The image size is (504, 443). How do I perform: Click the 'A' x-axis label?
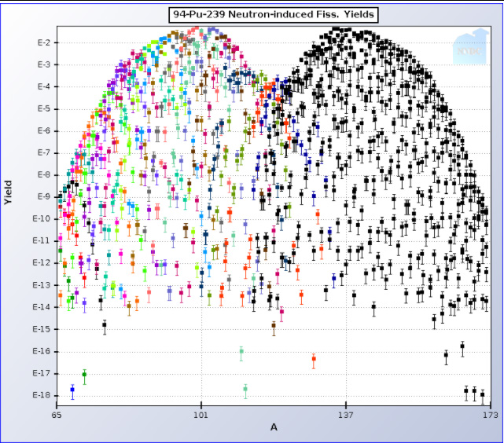[274, 427]
